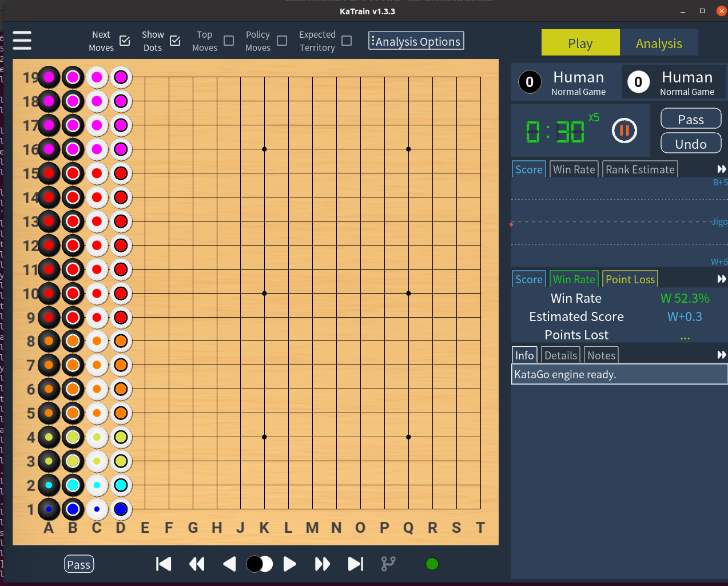Jump to the first move
Viewport: 728px width, 586px height.
tap(164, 564)
